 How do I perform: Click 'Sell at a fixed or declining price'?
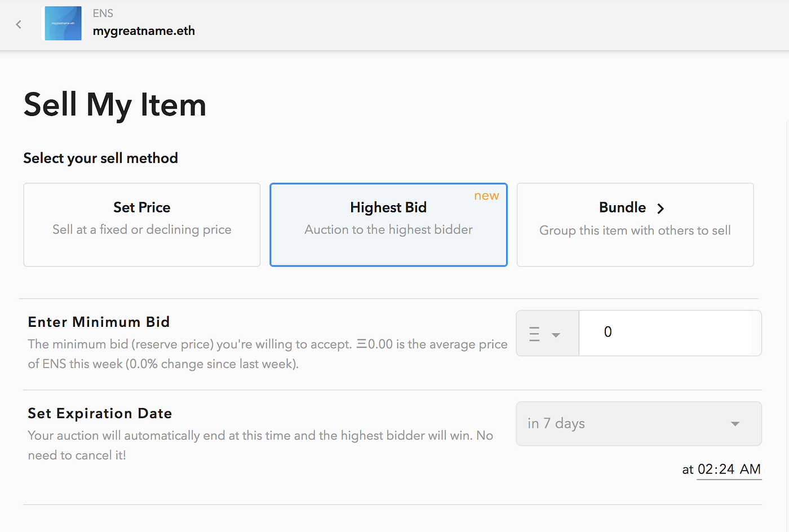click(142, 229)
